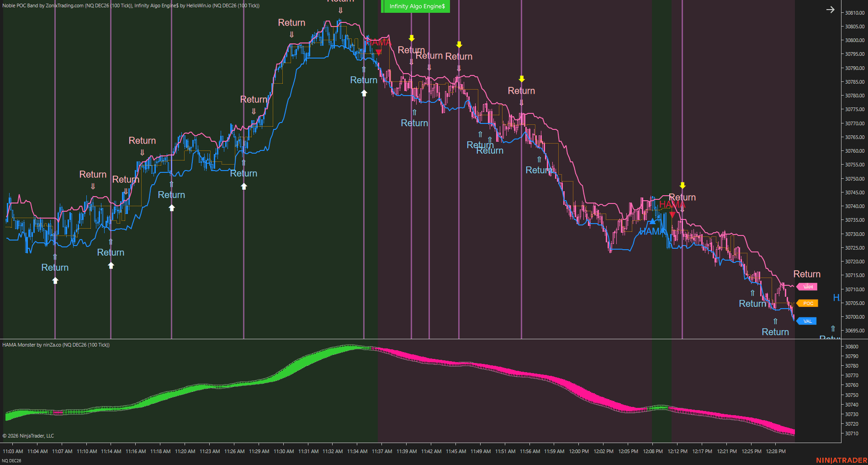Image resolution: width=868 pixels, height=465 pixels.
Task: Click the 2026 NinjaTrader, LLC copyright text
Action: coord(28,436)
